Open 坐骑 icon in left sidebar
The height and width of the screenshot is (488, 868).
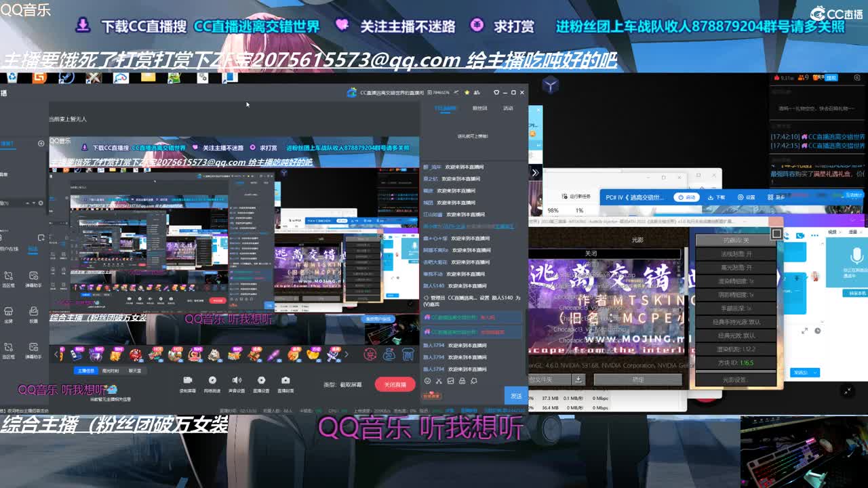click(8, 311)
